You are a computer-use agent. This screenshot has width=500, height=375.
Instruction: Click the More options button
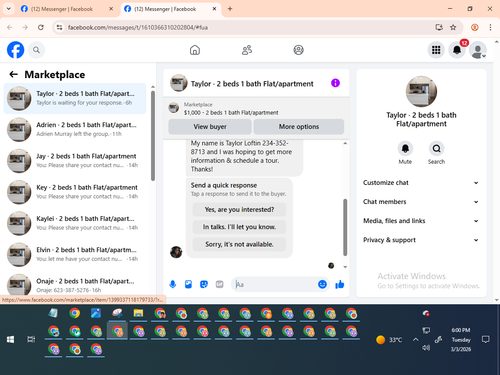click(299, 127)
